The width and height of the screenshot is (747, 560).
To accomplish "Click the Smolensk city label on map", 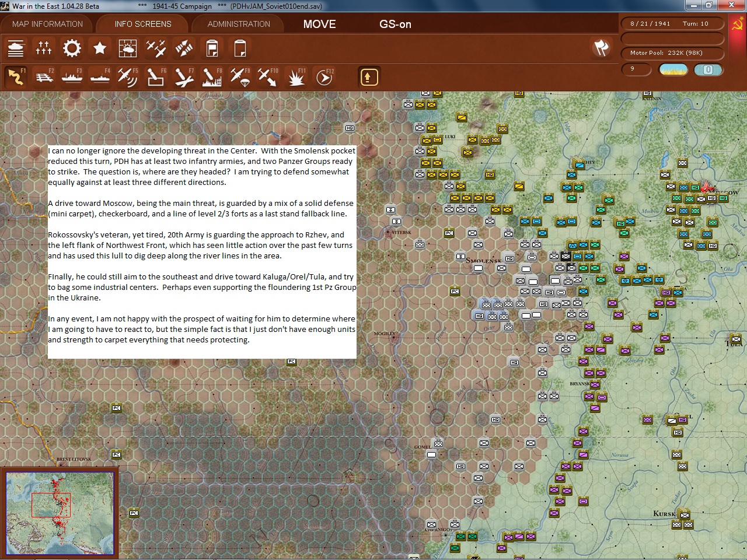I will pos(484,260).
